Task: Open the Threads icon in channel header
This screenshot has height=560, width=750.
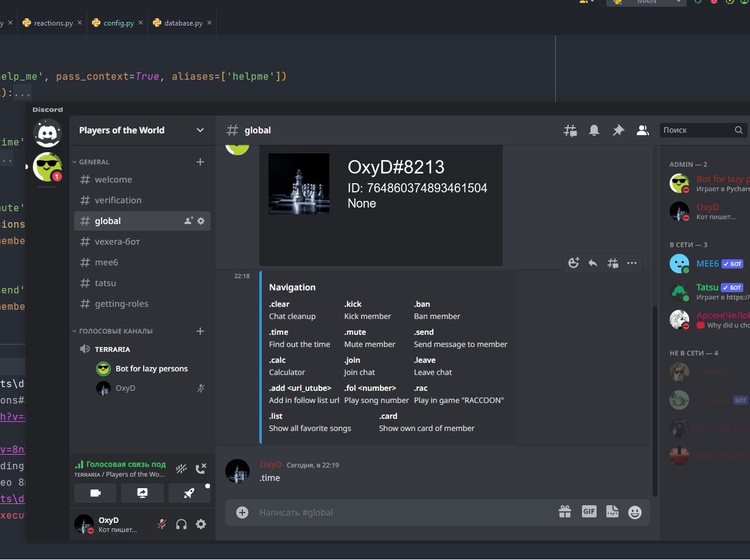Action: [x=570, y=130]
